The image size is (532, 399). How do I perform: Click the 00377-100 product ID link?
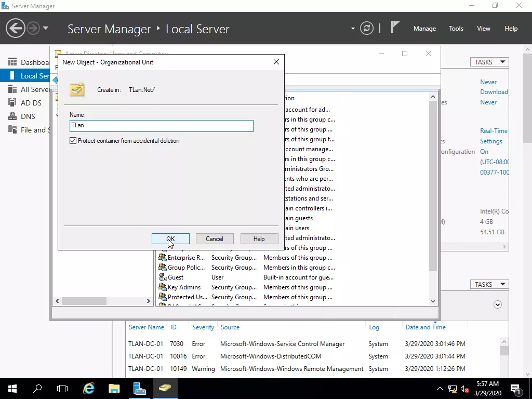[x=495, y=172]
